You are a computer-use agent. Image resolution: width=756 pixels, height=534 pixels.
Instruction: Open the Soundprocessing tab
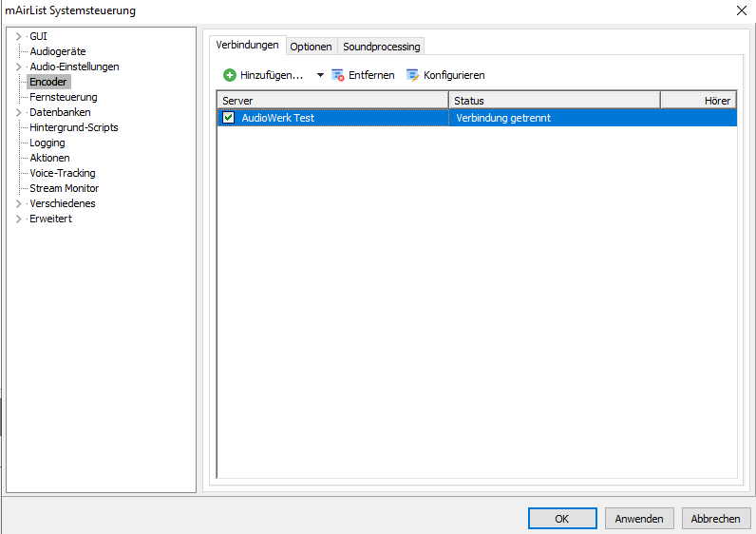tap(381, 47)
